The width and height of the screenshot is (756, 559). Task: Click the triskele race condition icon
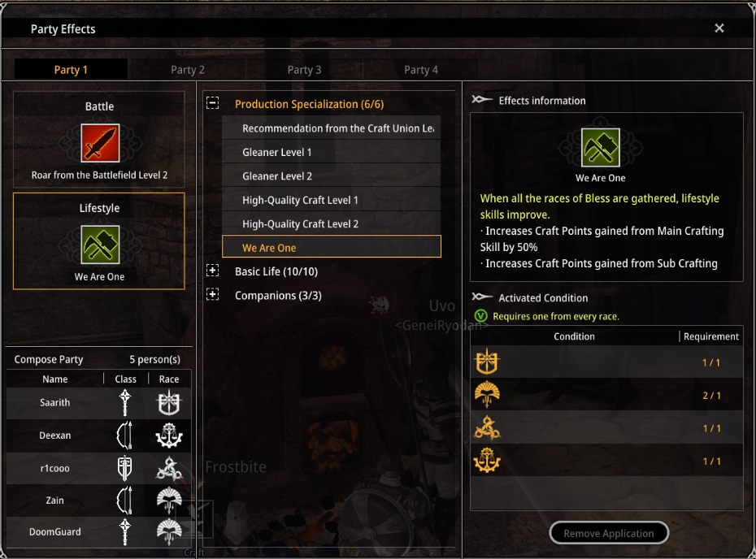(487, 428)
